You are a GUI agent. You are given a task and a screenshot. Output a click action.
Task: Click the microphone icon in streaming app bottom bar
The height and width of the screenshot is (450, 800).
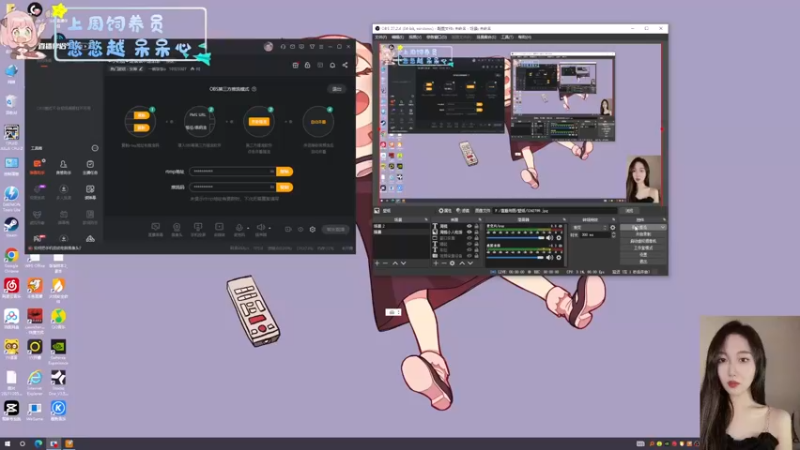click(239, 228)
